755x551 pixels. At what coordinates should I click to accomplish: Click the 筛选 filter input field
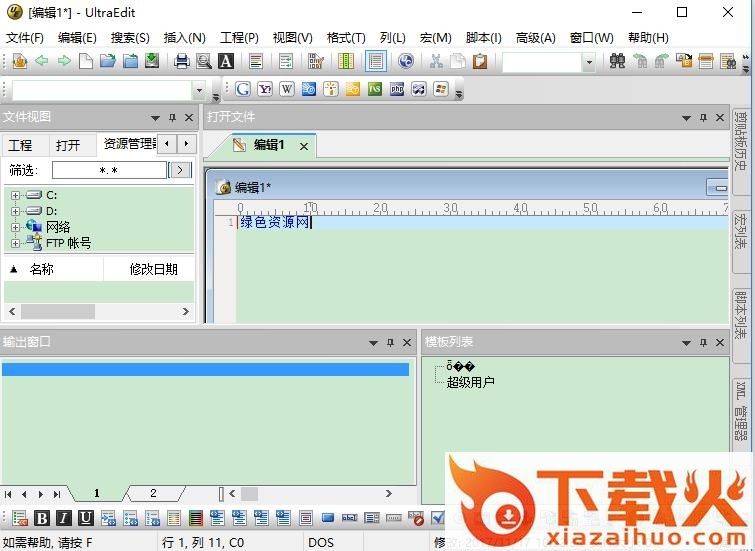109,170
